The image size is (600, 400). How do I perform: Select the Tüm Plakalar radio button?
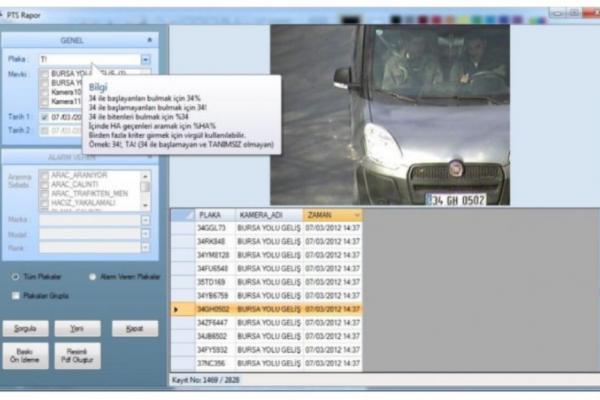click(16, 276)
